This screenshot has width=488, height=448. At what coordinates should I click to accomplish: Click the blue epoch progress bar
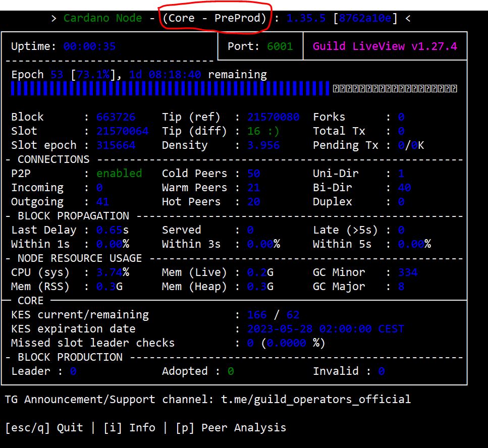click(170, 89)
